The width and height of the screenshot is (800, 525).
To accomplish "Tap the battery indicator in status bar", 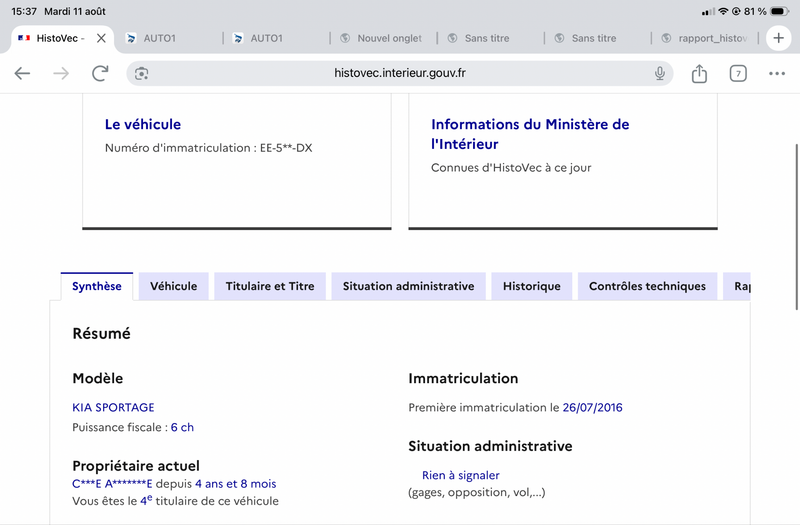I will 780,11.
